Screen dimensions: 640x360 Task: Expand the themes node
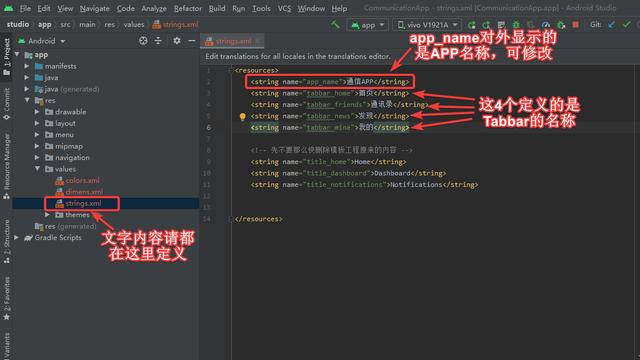coord(47,214)
